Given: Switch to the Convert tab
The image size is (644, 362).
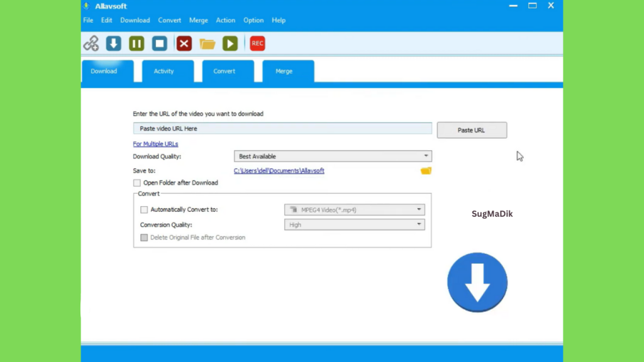Looking at the screenshot, I should click(x=228, y=71).
